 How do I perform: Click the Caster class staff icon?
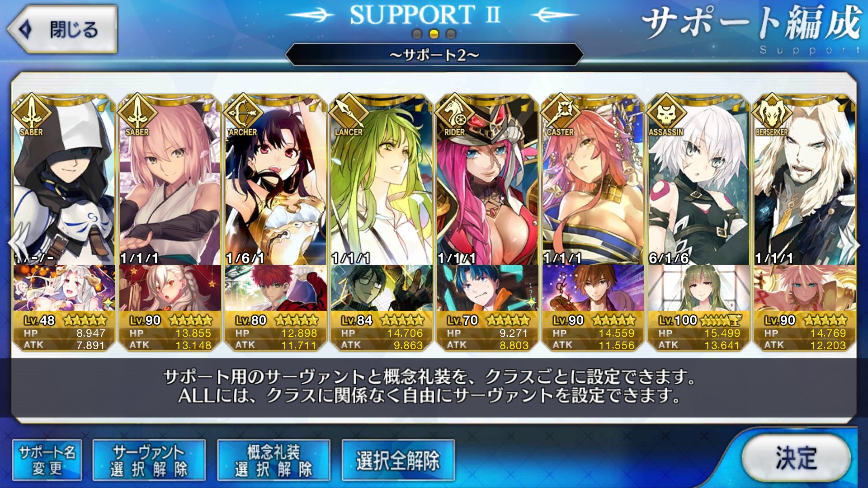560,113
